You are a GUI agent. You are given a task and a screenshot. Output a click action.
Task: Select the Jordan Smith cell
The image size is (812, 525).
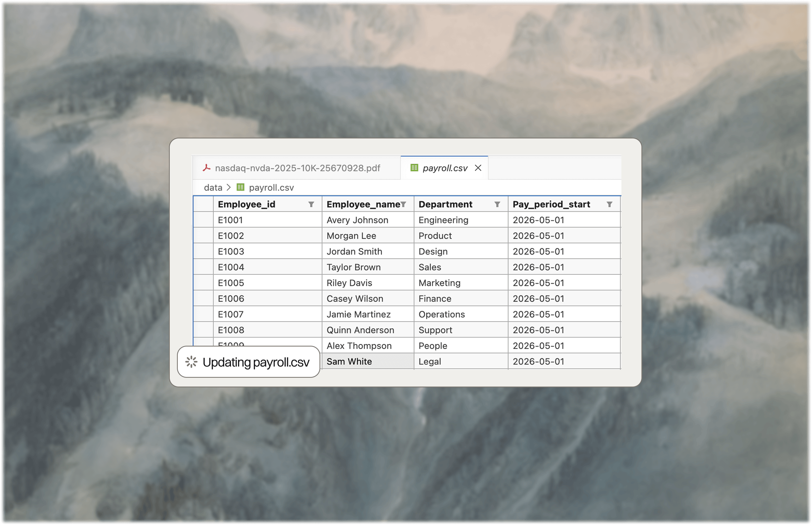[368, 251]
